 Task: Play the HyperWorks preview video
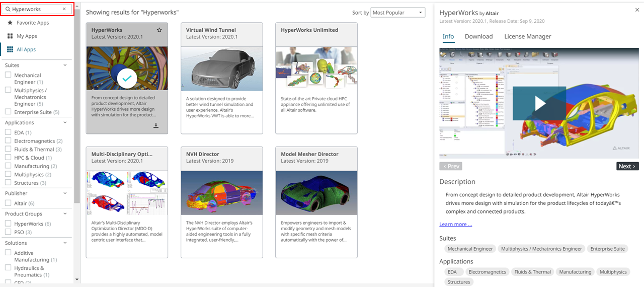point(539,103)
